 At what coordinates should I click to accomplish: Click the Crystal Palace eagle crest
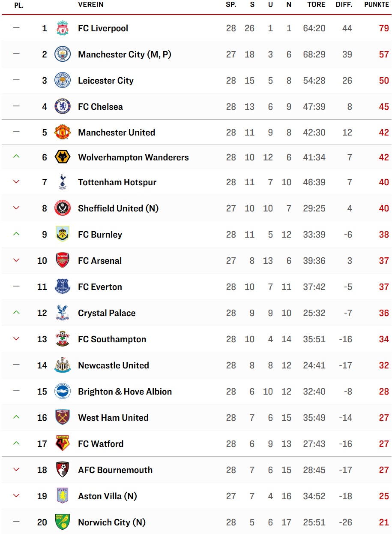point(63,313)
